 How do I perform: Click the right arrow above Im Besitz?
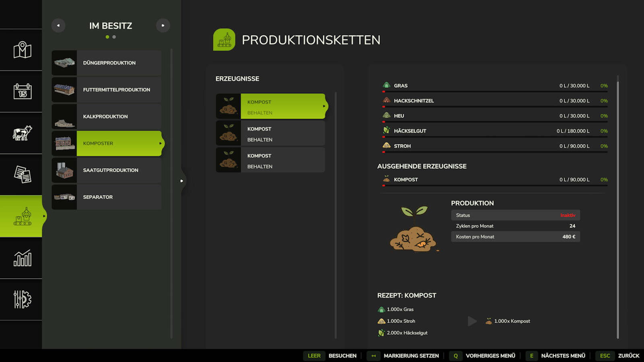(x=163, y=25)
